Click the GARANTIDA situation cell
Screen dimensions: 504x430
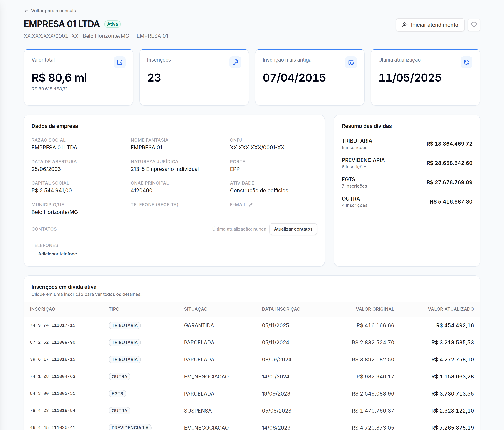coord(199,325)
